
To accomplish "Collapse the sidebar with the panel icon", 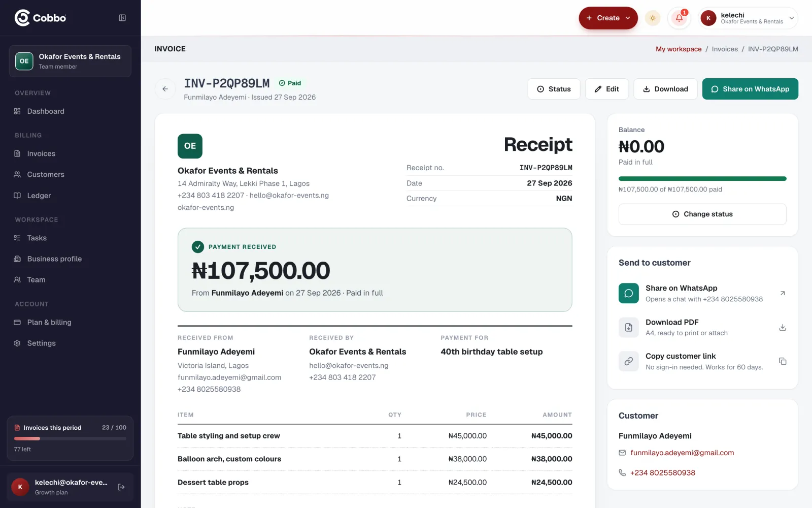I will (x=122, y=18).
